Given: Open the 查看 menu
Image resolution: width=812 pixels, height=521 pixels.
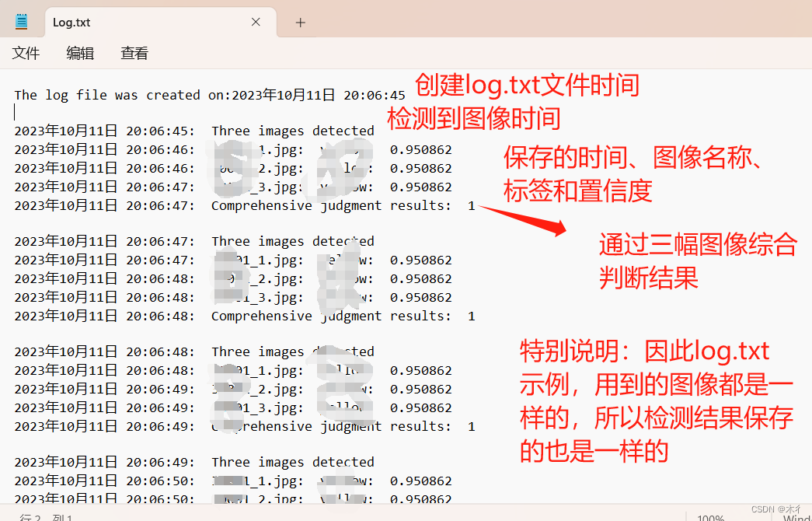Looking at the screenshot, I should tap(134, 53).
